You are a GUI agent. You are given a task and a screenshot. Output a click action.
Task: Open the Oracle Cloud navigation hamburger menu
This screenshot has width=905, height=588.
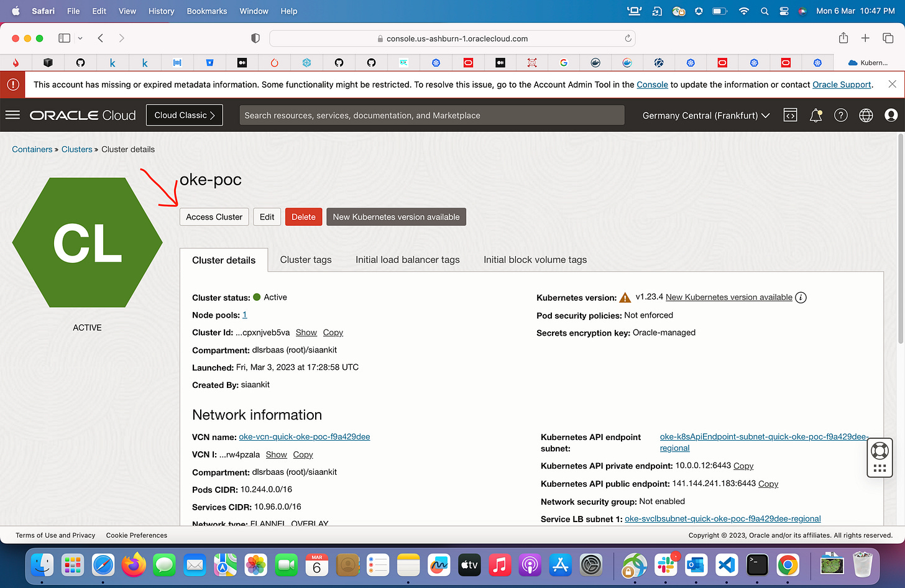pyautogui.click(x=12, y=115)
